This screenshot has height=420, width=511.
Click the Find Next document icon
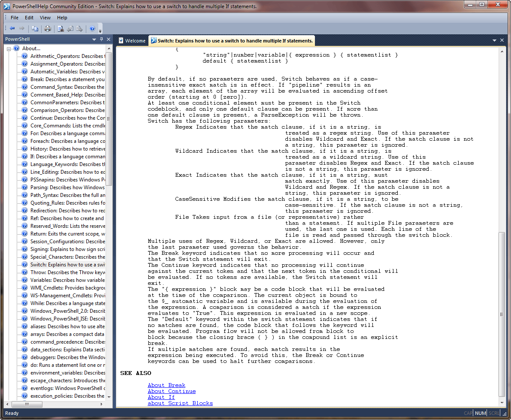click(79, 29)
